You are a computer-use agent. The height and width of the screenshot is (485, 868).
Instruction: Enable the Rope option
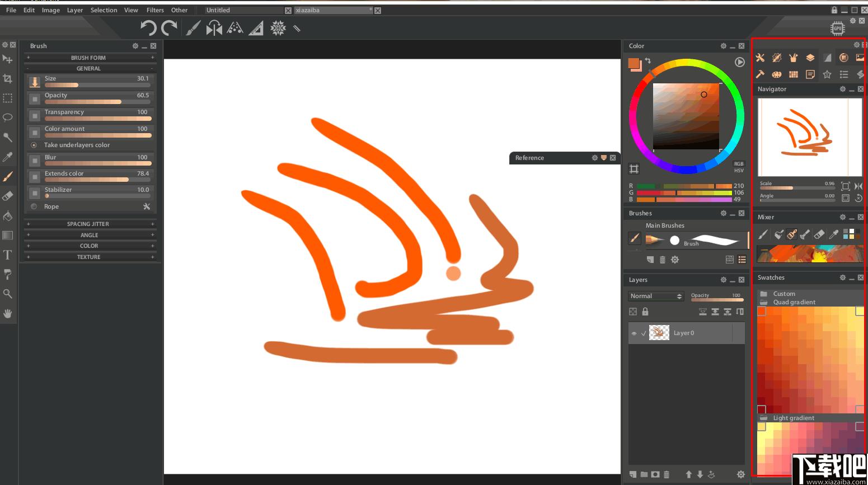coord(34,206)
